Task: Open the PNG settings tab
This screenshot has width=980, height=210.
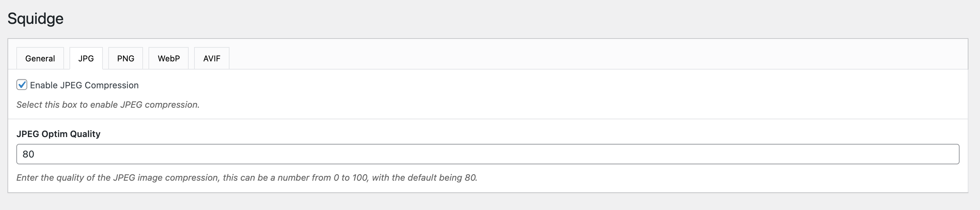Action: click(126, 58)
